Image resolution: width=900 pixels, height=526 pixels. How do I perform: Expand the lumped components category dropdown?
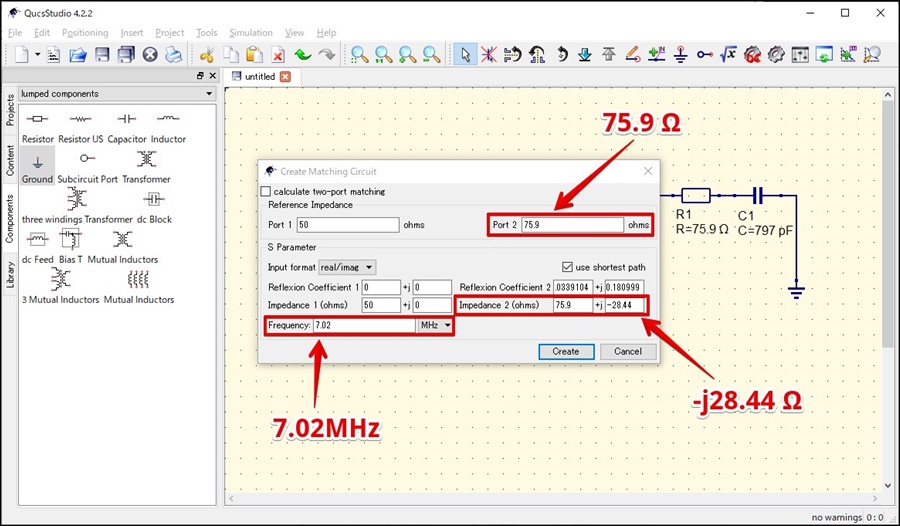point(117,94)
